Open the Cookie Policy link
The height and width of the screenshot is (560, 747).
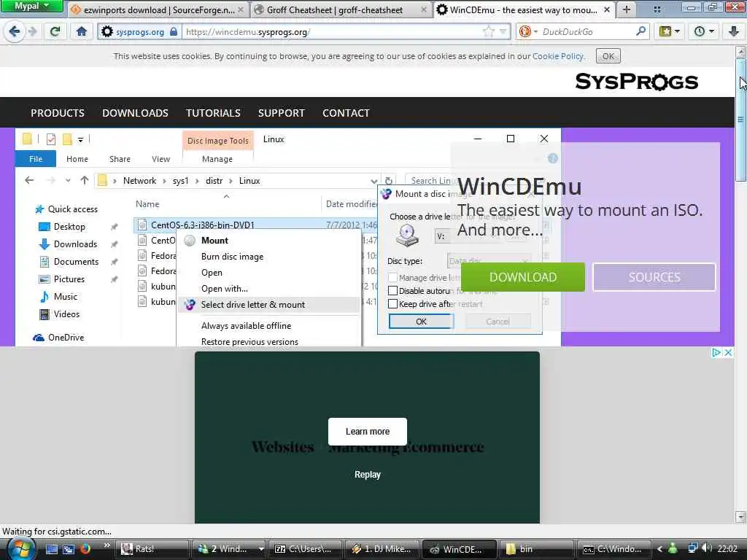[x=558, y=56]
